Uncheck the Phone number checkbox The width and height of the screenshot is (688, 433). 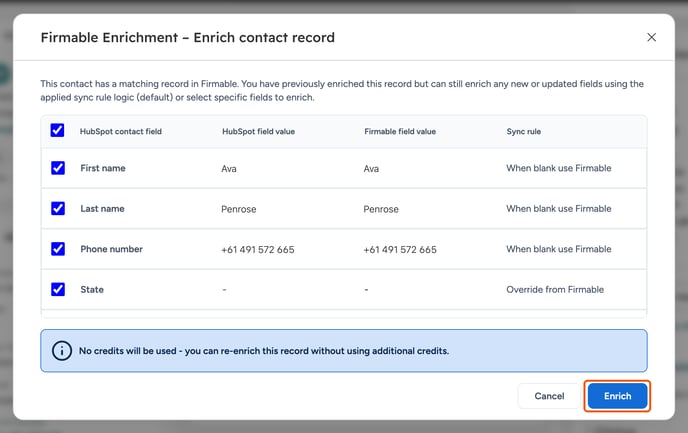(x=58, y=249)
